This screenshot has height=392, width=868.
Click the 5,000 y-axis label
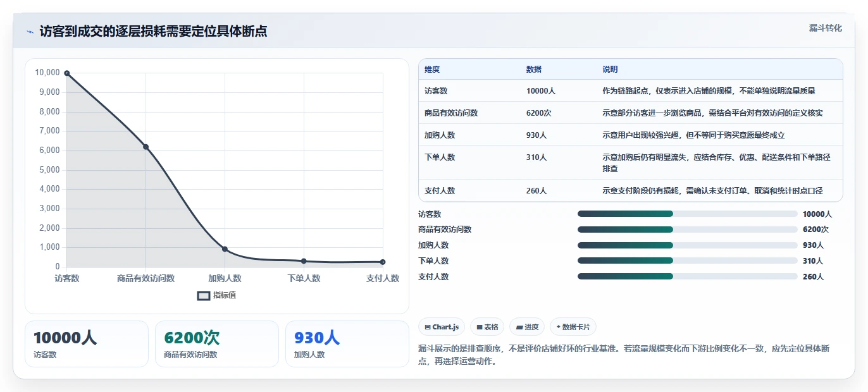[x=49, y=170]
